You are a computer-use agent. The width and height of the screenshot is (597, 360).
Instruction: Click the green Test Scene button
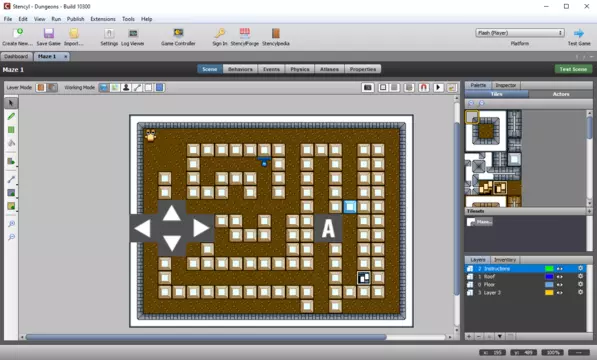pos(573,69)
